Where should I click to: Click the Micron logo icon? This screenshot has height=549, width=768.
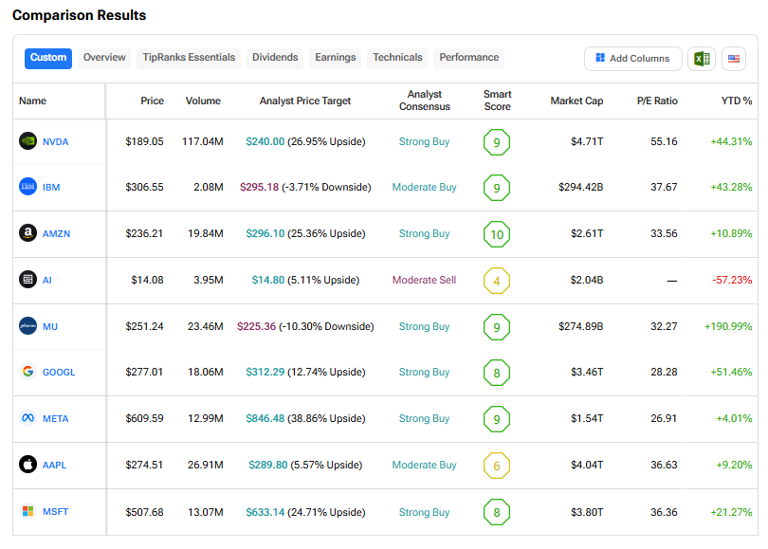coord(28,326)
